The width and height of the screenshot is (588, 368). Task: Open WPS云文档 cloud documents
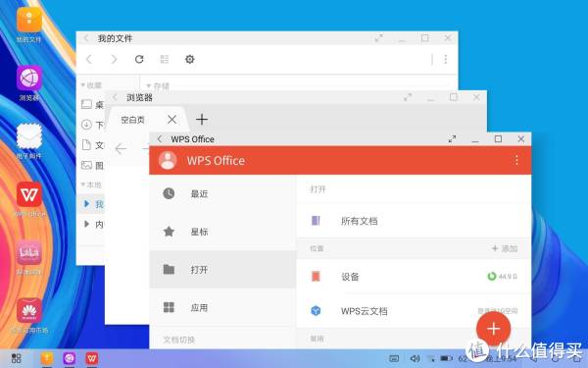[x=414, y=311]
